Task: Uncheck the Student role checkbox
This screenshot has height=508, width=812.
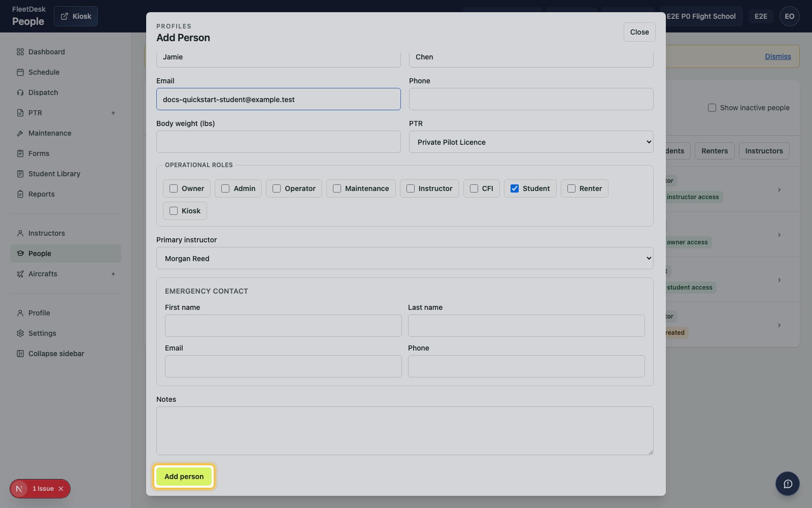Action: pyautogui.click(x=515, y=188)
